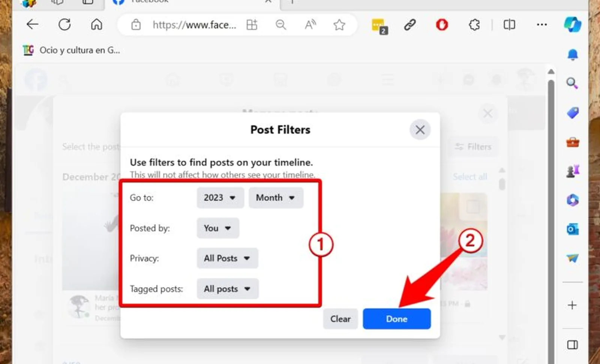Click the 'Post Filters' dialog title
The height and width of the screenshot is (364, 600).
coord(280,130)
